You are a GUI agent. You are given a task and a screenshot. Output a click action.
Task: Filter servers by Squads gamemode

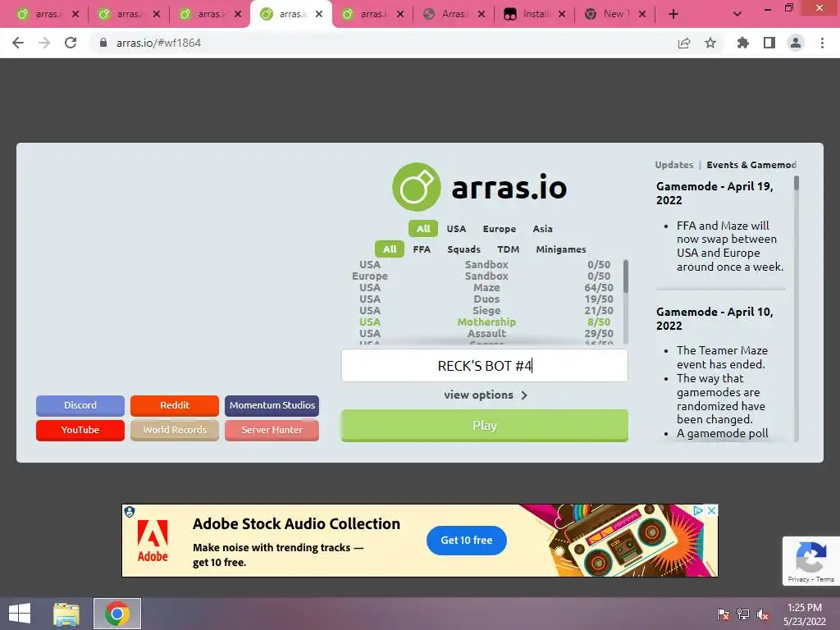[x=464, y=249]
